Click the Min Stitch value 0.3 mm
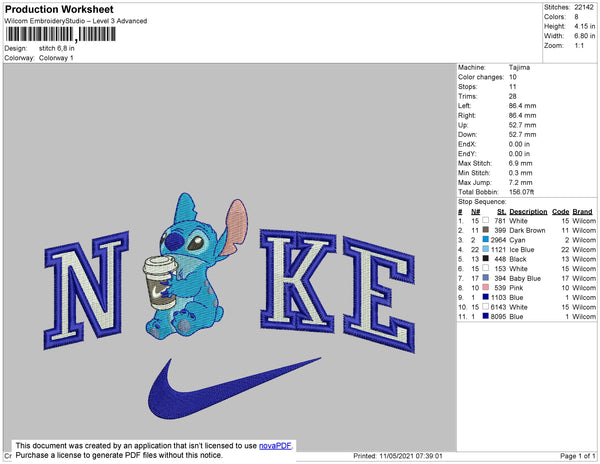The width and height of the screenshot is (600, 464). click(x=520, y=173)
